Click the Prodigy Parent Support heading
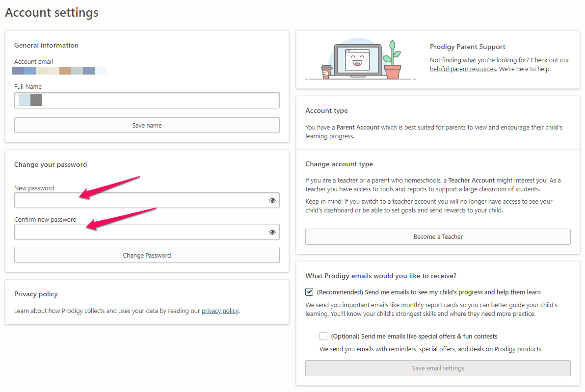 coord(467,47)
